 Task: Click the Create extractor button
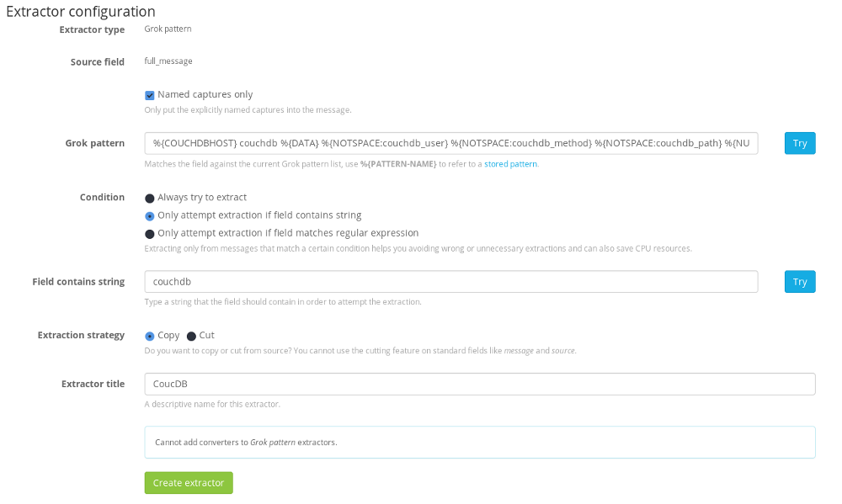189,483
